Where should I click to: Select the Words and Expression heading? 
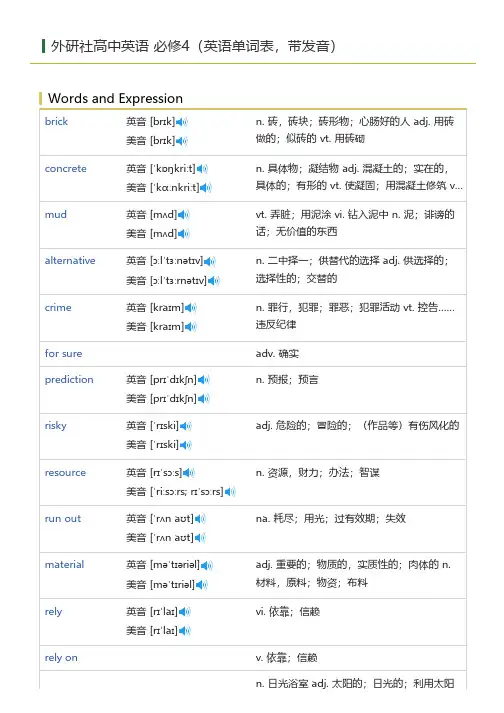[x=116, y=99]
